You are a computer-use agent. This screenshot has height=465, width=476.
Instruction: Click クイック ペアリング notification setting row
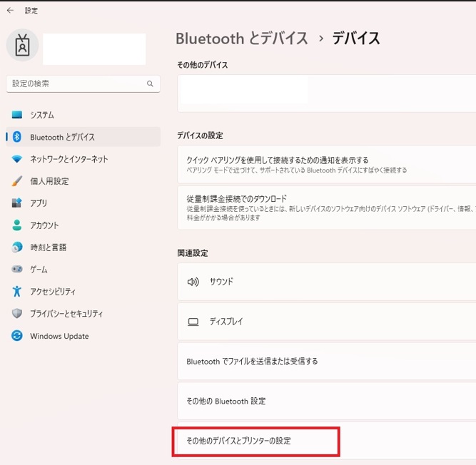[327, 165]
